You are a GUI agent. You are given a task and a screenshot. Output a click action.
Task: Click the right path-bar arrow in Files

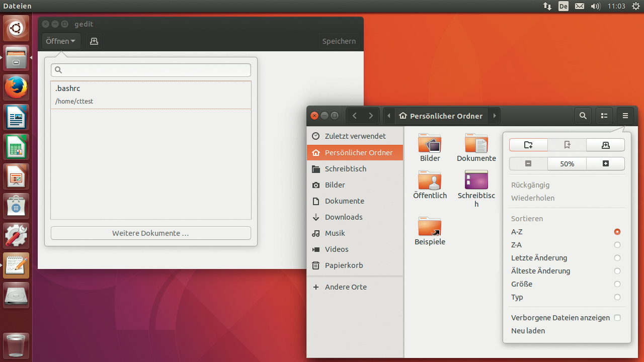click(495, 116)
